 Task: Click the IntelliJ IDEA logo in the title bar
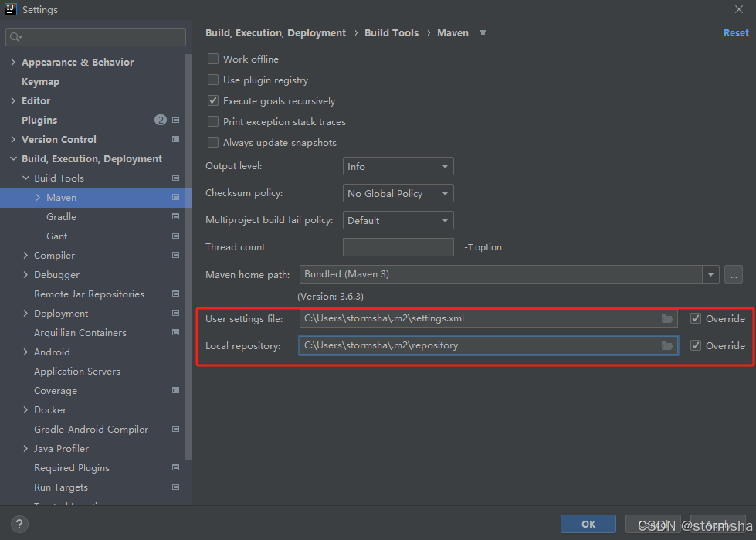11,9
